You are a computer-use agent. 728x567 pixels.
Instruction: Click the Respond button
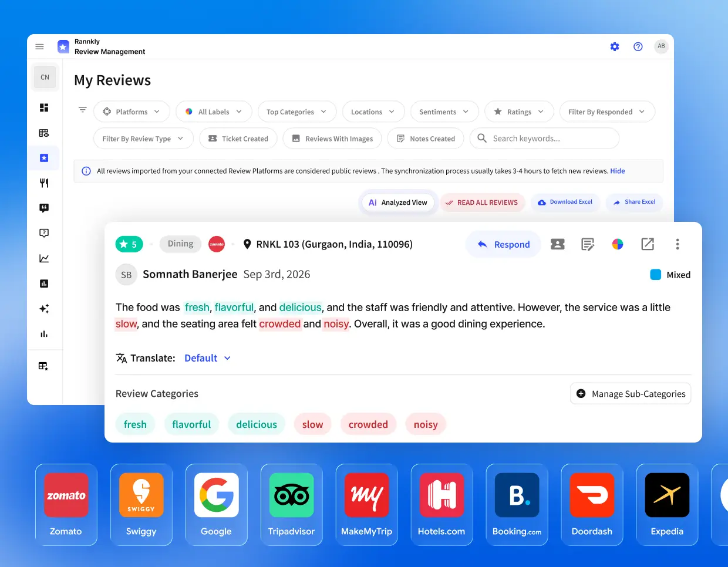tap(503, 244)
